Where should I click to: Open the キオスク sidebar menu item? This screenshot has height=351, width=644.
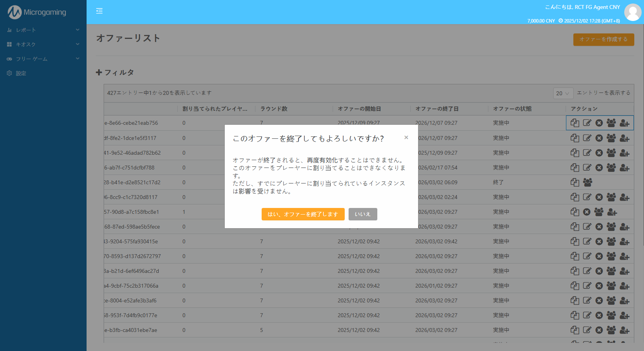[x=26, y=44]
